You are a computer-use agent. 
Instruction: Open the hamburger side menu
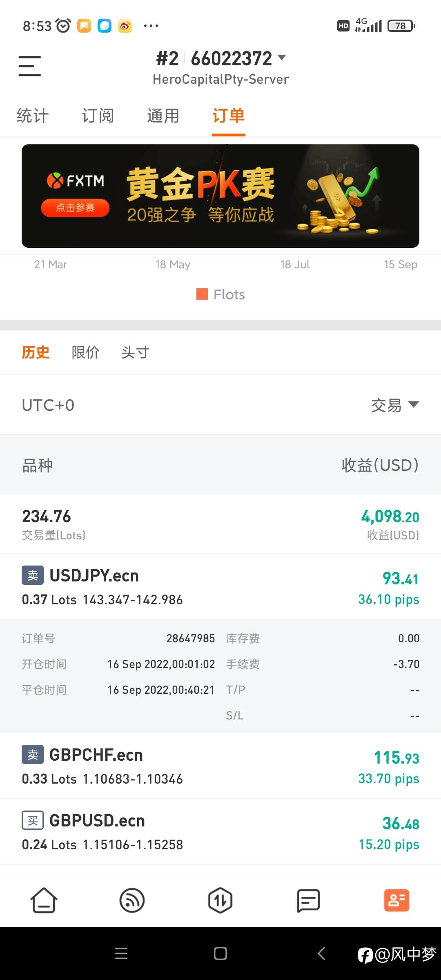tap(30, 66)
